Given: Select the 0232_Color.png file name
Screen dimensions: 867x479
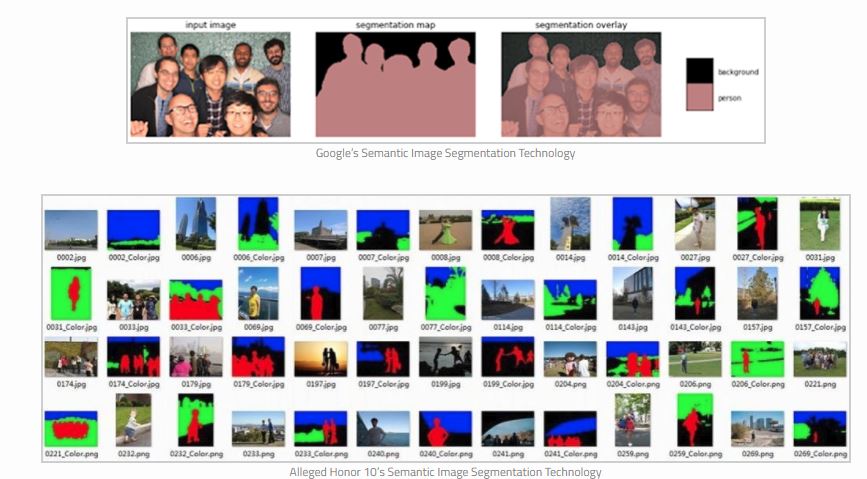Looking at the screenshot, I should (196, 454).
